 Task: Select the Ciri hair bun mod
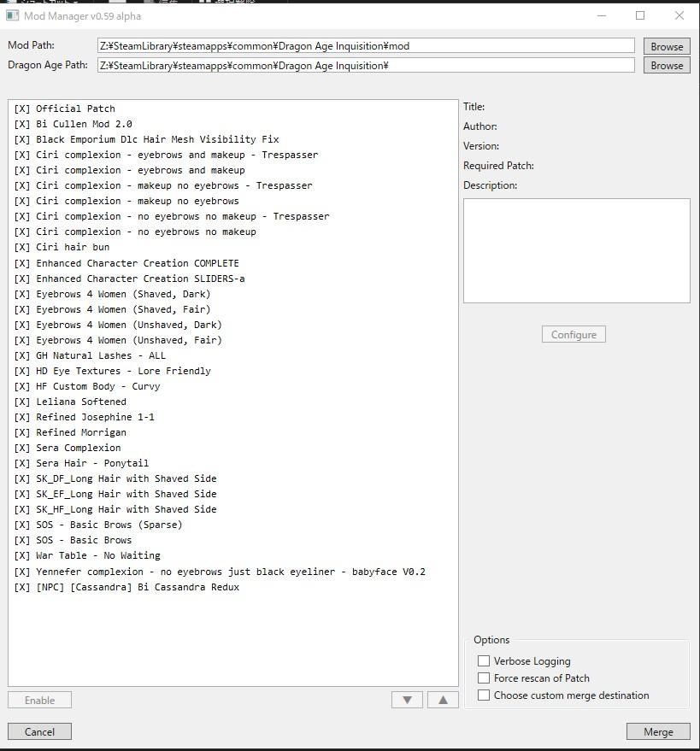tap(62, 247)
